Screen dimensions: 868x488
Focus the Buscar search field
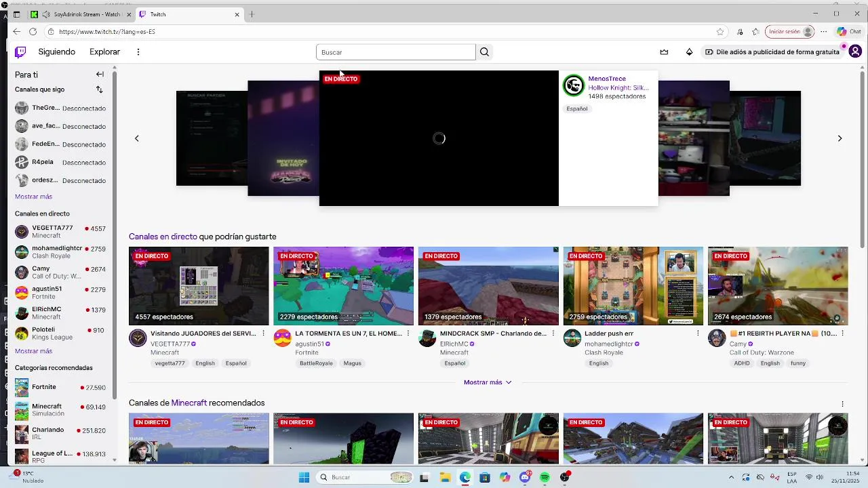tap(396, 52)
